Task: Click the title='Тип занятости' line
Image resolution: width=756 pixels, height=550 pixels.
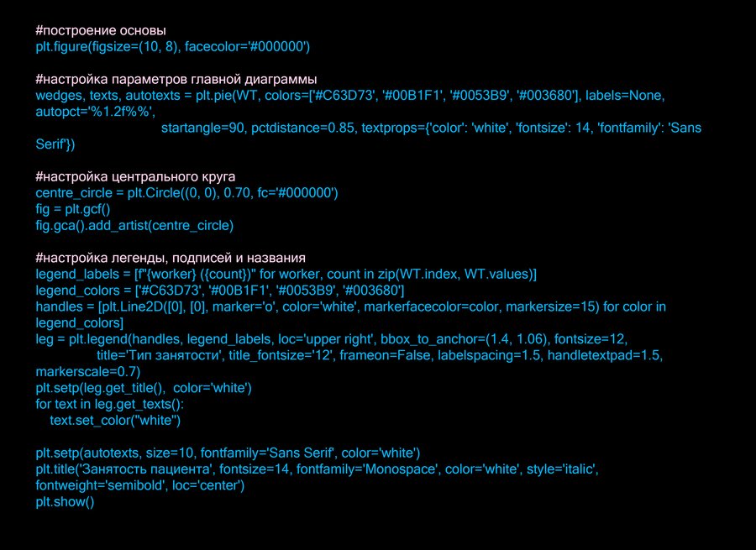Action: point(380,355)
